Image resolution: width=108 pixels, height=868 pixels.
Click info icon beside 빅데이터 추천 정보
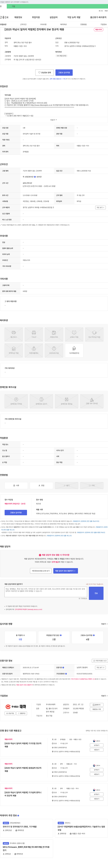coord(18,815)
